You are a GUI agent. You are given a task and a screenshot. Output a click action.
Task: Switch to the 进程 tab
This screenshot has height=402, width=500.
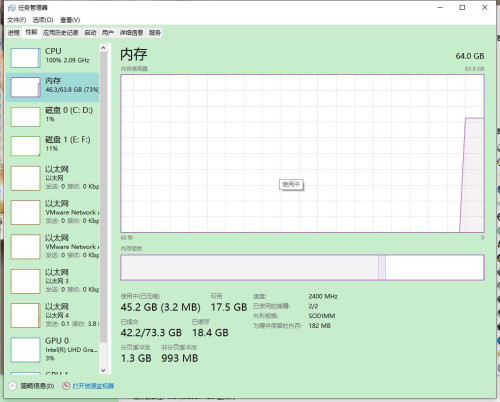[x=14, y=33]
